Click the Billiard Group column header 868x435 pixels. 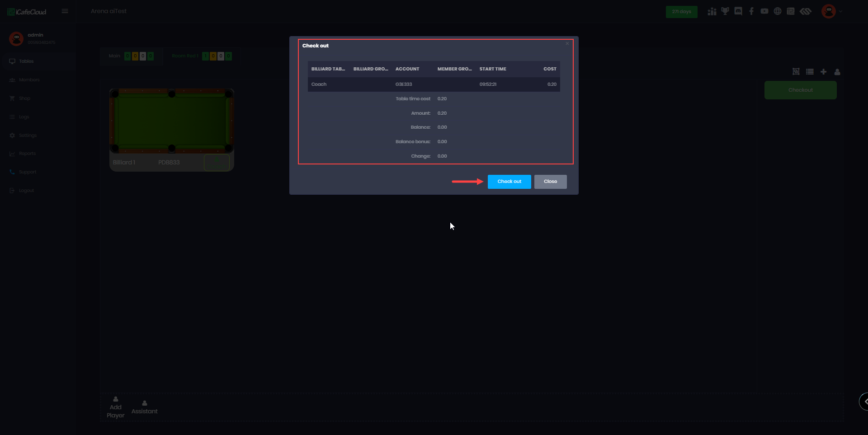click(x=371, y=69)
